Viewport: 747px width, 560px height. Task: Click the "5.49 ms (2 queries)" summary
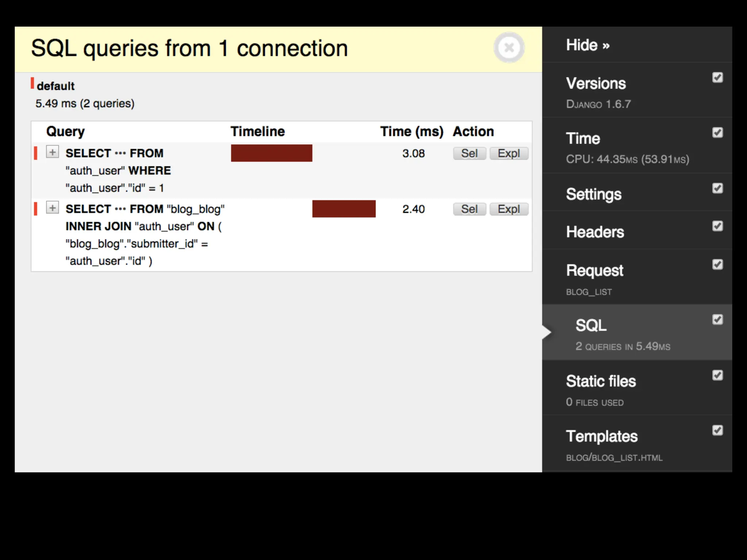(x=85, y=104)
